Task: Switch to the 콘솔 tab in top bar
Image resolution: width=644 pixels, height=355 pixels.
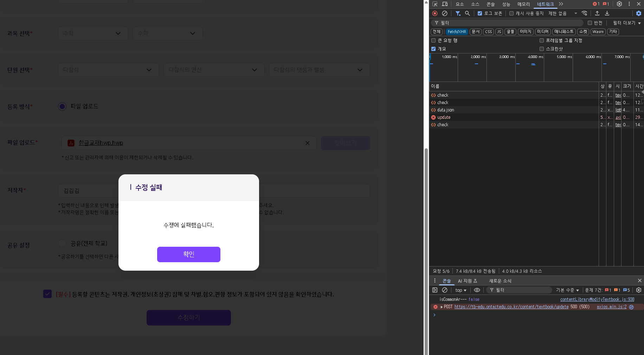Action: tap(490, 4)
